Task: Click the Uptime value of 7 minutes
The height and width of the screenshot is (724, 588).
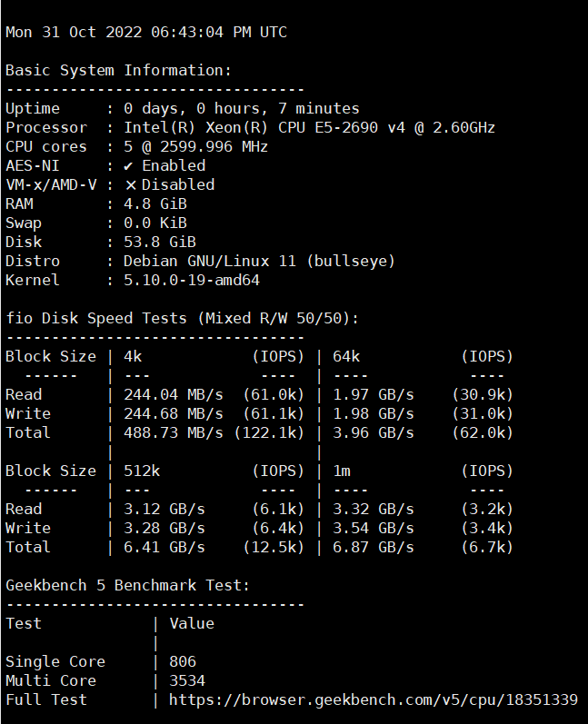Action: click(x=241, y=108)
